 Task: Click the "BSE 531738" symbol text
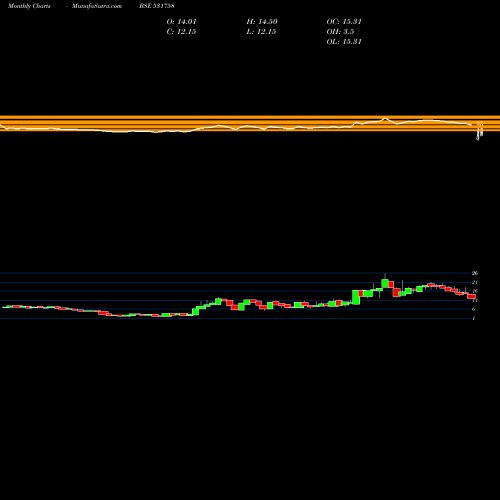(157, 6)
